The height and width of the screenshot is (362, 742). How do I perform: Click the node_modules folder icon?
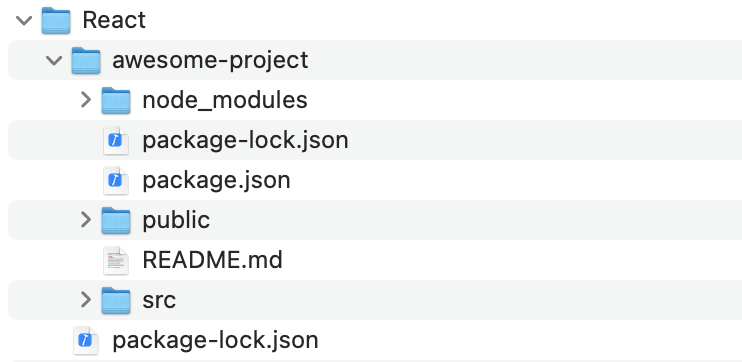[x=116, y=100]
